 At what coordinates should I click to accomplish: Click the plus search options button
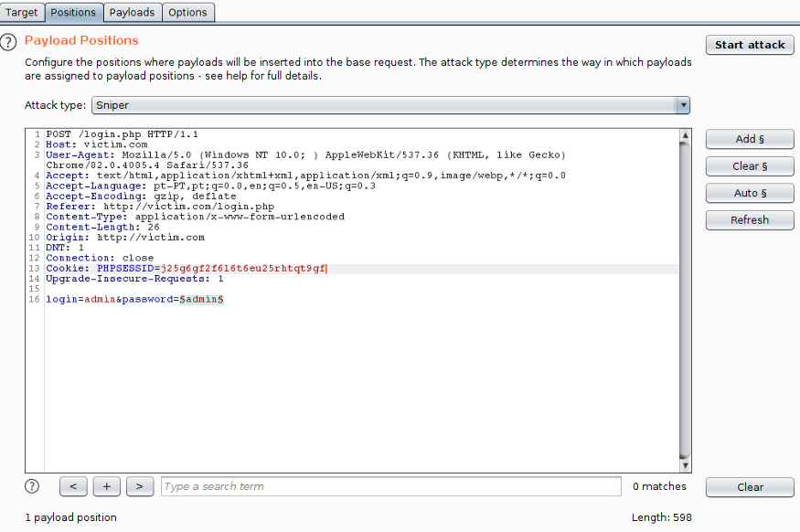tap(106, 486)
